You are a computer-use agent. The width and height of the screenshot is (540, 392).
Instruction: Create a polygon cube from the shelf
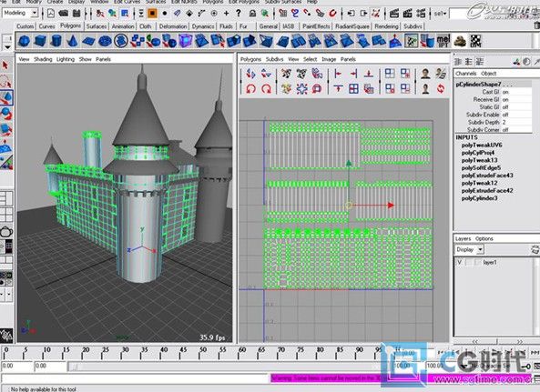point(40,41)
